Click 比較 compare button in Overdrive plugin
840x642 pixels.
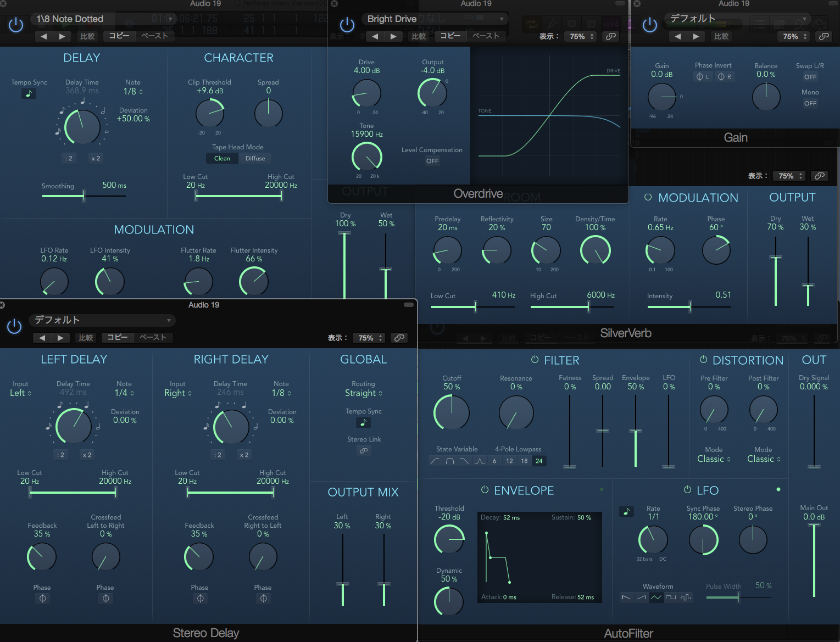[419, 36]
